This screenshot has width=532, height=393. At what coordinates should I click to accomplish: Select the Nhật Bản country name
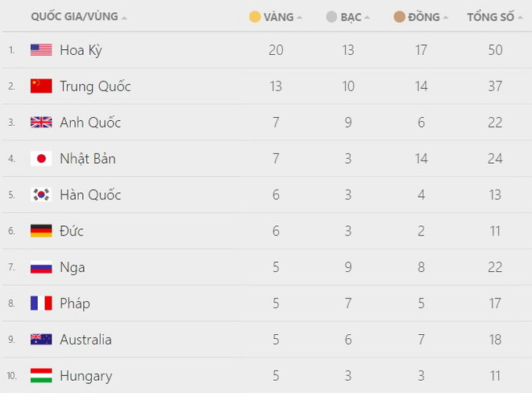pos(87,159)
